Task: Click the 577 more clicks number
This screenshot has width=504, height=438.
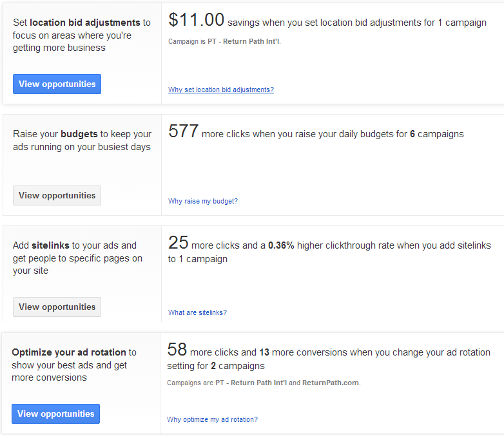Action: [x=183, y=131]
